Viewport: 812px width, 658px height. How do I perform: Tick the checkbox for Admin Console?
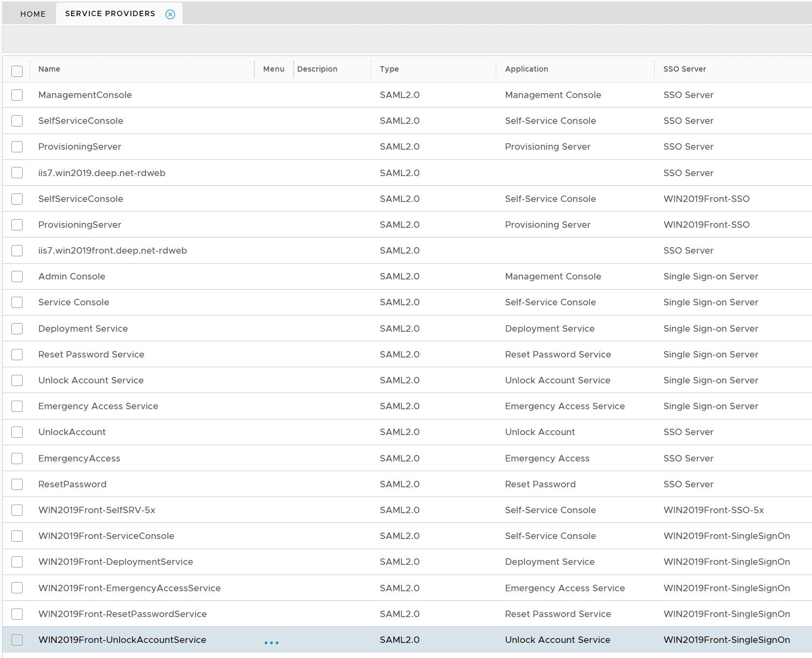17,277
